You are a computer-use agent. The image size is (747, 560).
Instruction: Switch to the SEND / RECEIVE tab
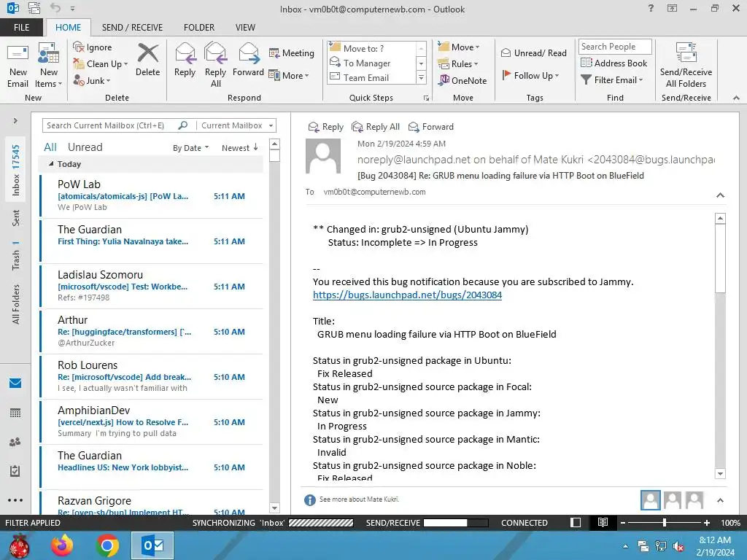tap(132, 27)
